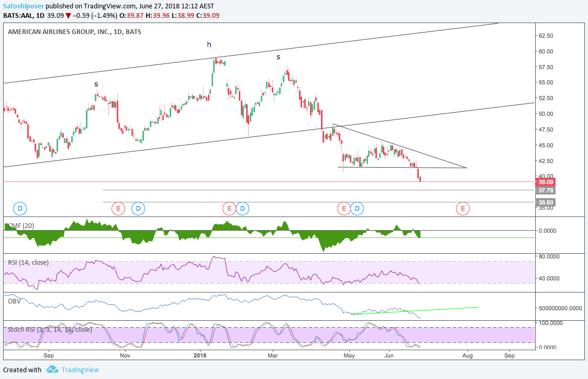Select the CMF (20) indicator label
This screenshot has width=588, height=379.
(20, 226)
